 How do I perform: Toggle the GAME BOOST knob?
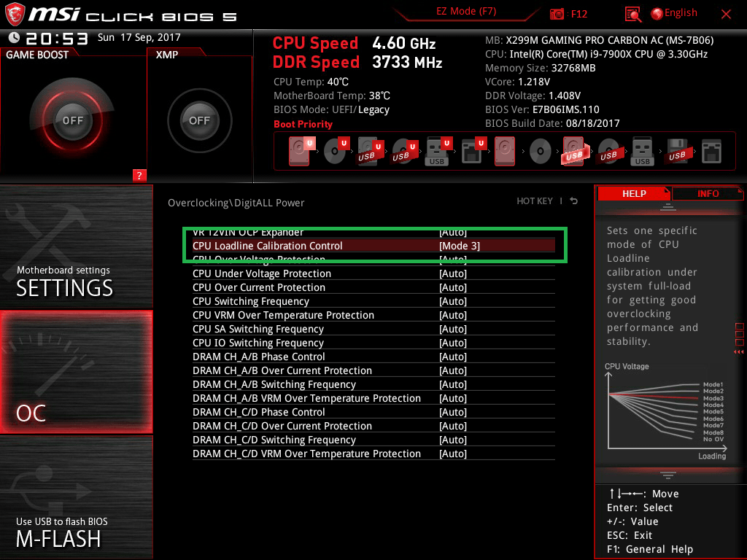pyautogui.click(x=72, y=120)
